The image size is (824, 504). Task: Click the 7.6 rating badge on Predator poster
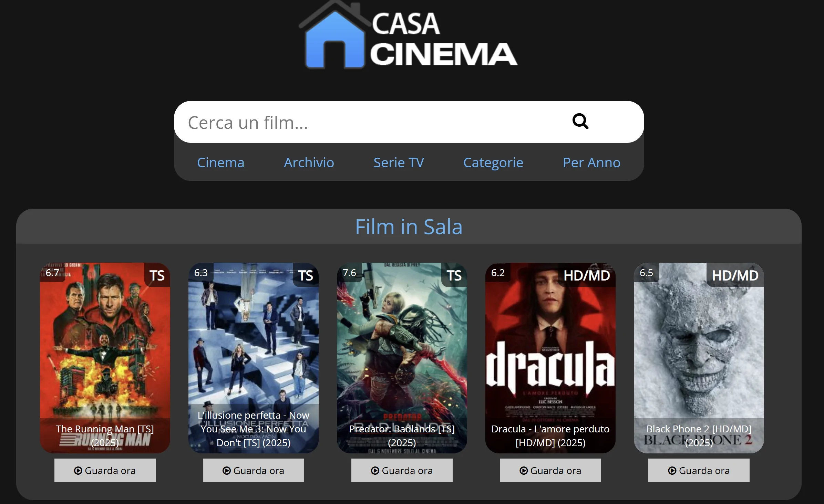pyautogui.click(x=349, y=273)
